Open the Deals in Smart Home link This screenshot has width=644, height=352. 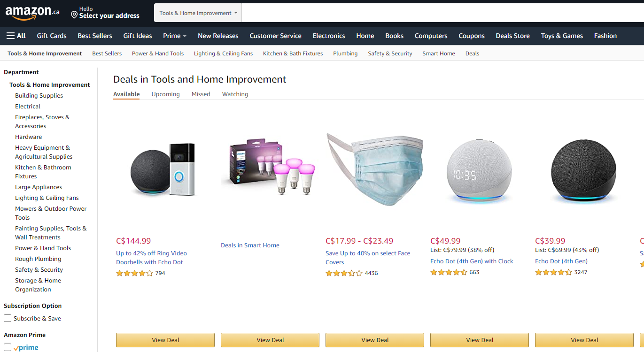point(250,245)
